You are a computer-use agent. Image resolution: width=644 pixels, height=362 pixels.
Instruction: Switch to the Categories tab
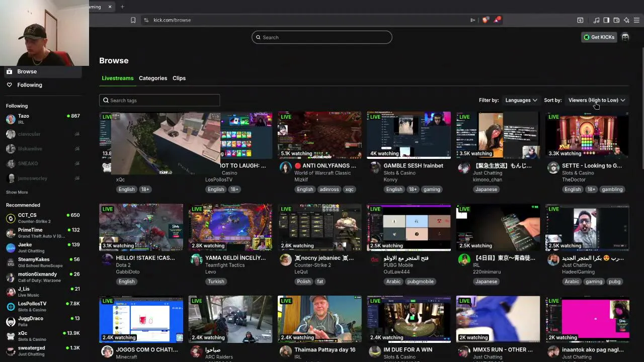(x=153, y=78)
